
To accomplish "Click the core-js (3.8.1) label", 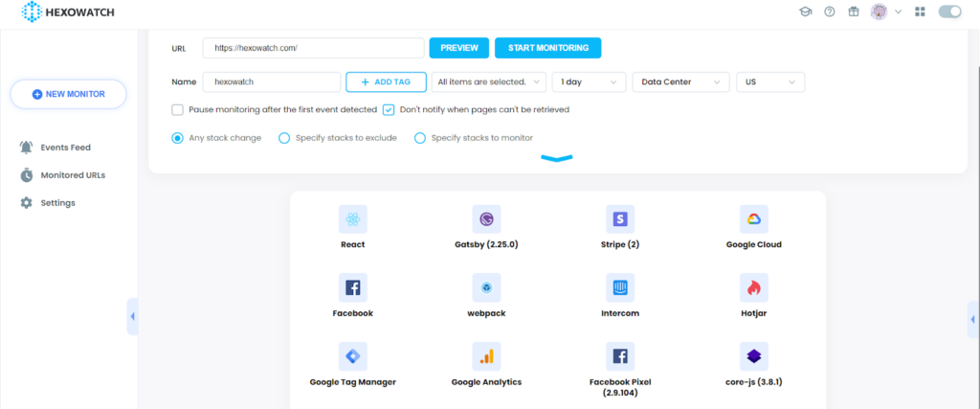I will coord(754,381).
